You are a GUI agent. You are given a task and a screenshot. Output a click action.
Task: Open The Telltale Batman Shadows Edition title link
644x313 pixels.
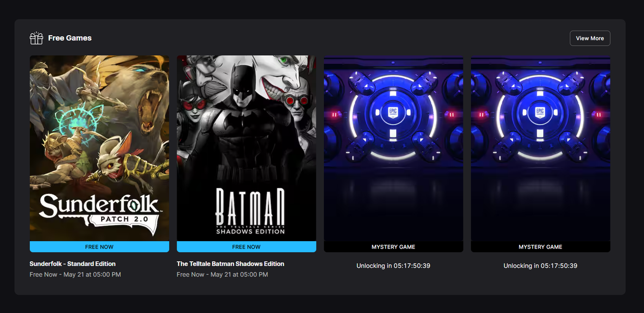(230, 264)
